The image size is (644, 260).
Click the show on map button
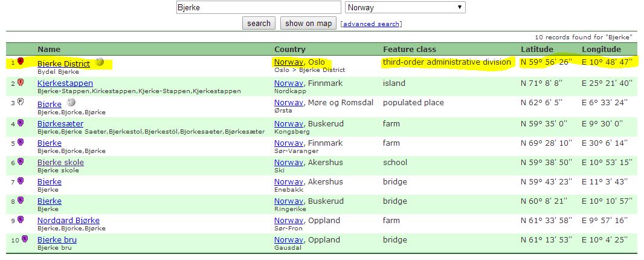tap(308, 24)
